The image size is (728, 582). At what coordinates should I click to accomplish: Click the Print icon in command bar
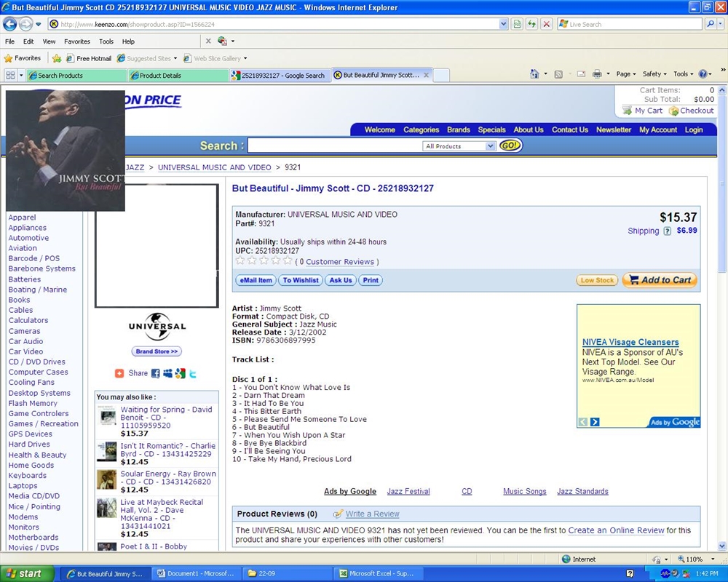596,74
